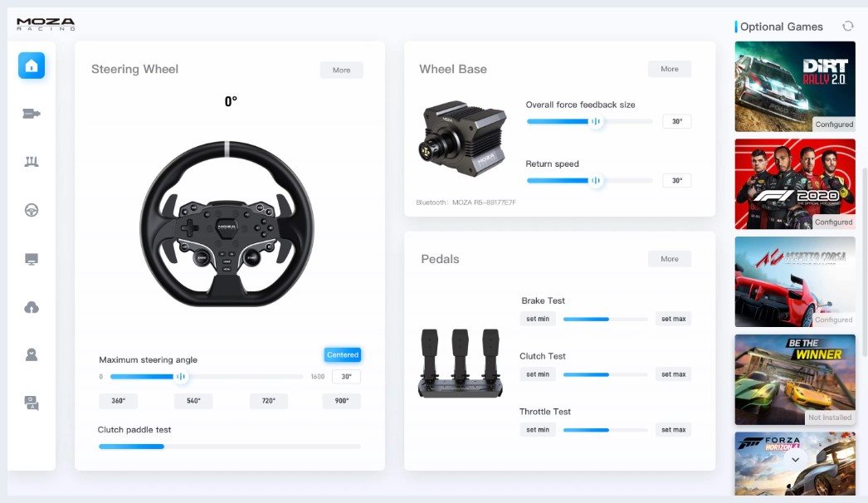This screenshot has width=868, height=503.
Task: Click the pedals product image
Action: tap(461, 364)
